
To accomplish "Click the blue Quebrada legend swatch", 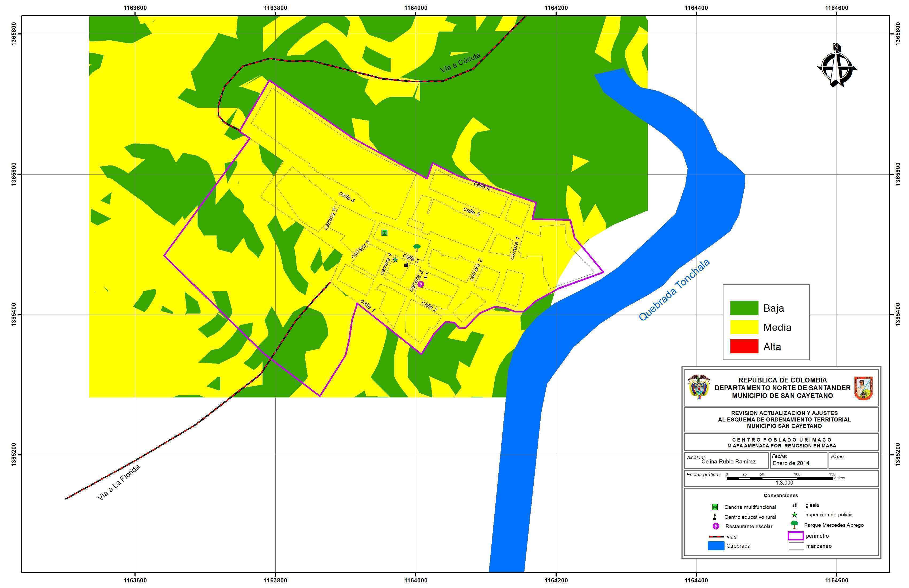I will pos(716,546).
